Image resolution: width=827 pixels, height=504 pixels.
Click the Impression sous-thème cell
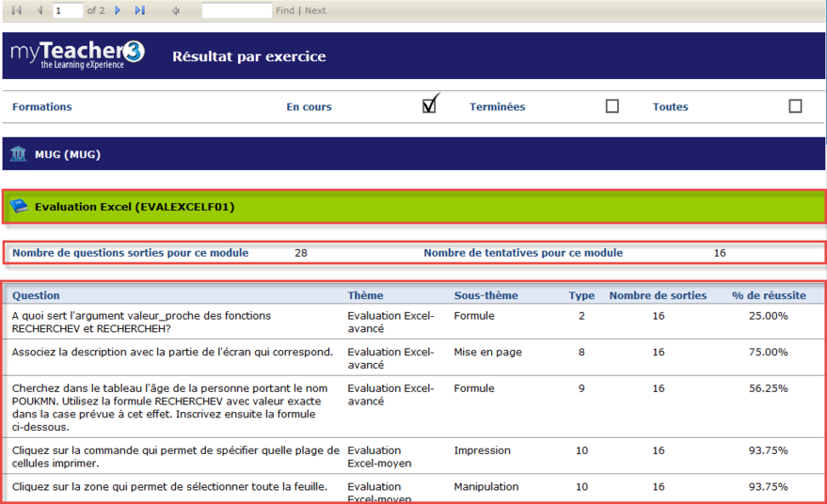point(482,450)
